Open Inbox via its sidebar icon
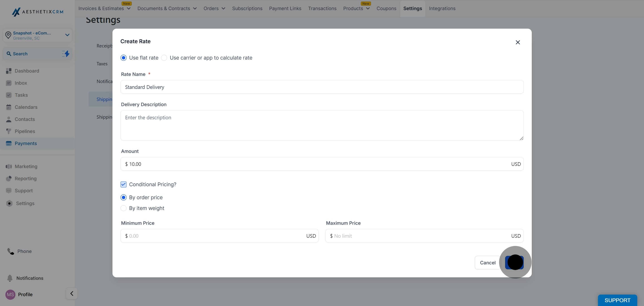The width and height of the screenshot is (644, 306). coord(9,83)
